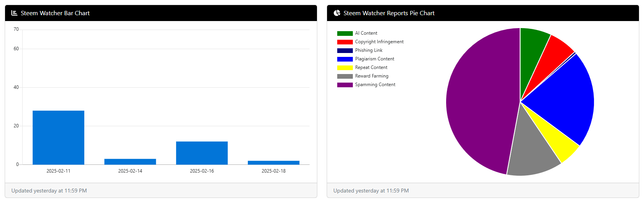Toggle the Phishing Link legend swatch
The image size is (644, 203).
tap(345, 51)
